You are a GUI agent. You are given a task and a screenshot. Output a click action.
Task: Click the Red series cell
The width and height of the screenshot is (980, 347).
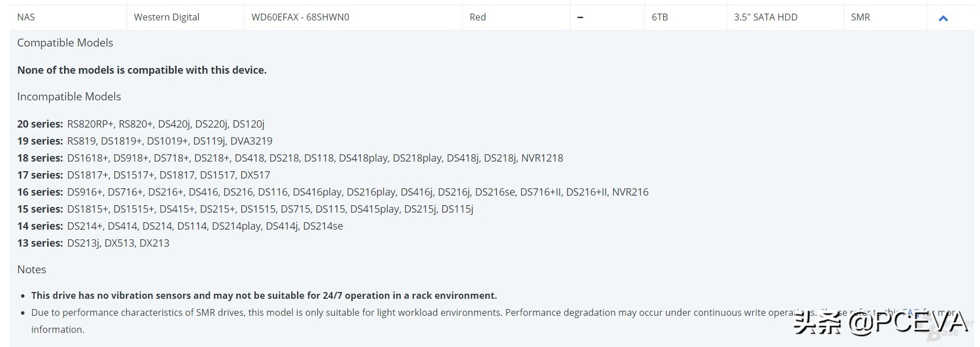coord(478,17)
